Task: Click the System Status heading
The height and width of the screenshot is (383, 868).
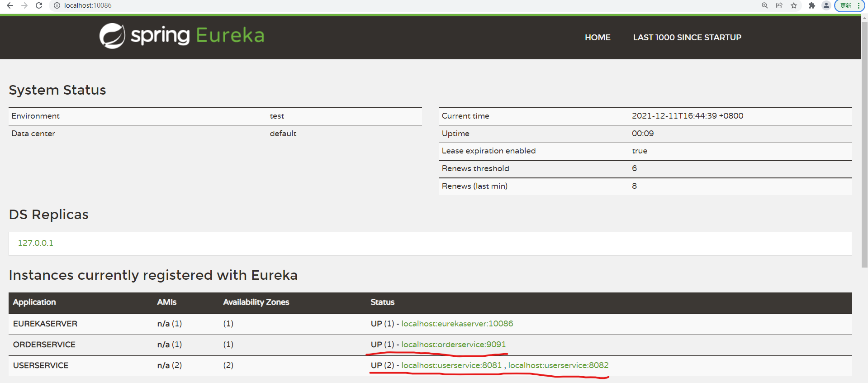Action: coord(57,90)
